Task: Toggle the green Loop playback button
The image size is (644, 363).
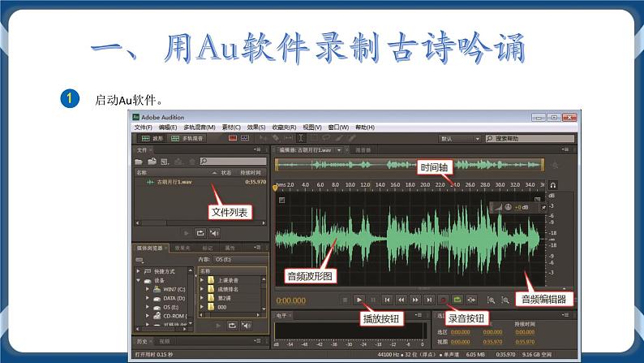Action: [x=457, y=300]
